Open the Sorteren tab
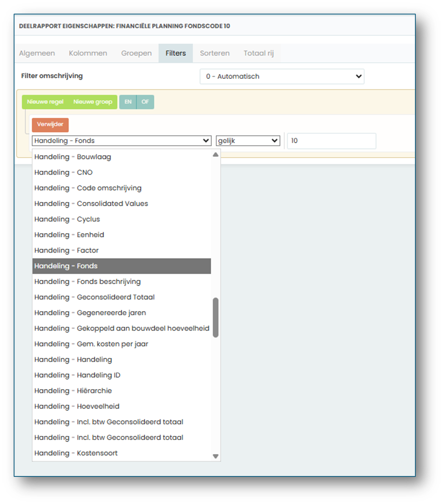Viewport: 443px width, 504px height. [215, 53]
